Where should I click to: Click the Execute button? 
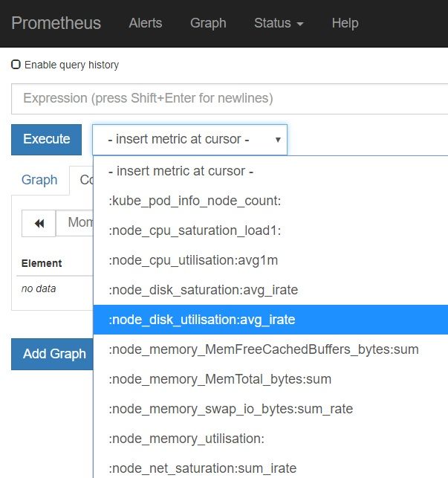tap(46, 140)
